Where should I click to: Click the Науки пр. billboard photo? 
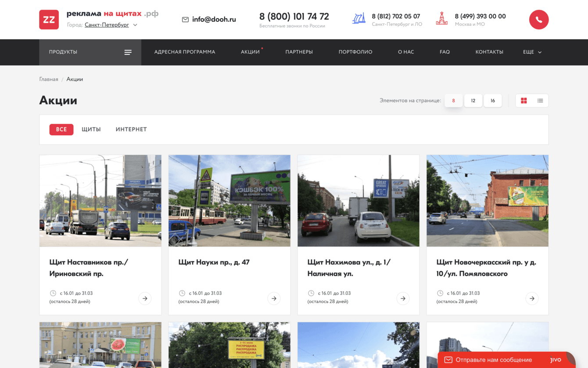click(229, 201)
